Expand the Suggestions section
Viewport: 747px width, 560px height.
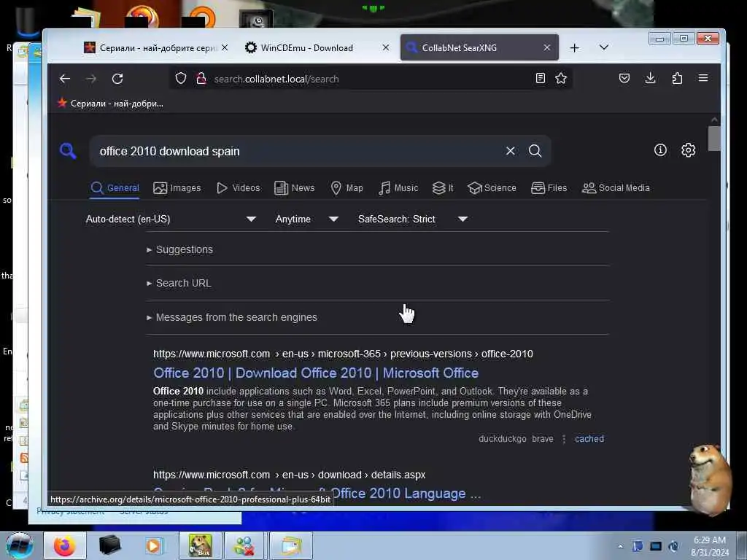180,249
